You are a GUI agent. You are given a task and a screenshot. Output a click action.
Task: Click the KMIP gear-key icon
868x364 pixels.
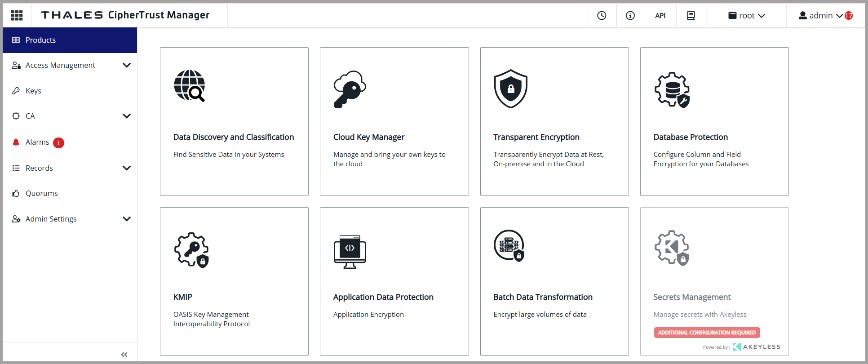click(x=191, y=250)
